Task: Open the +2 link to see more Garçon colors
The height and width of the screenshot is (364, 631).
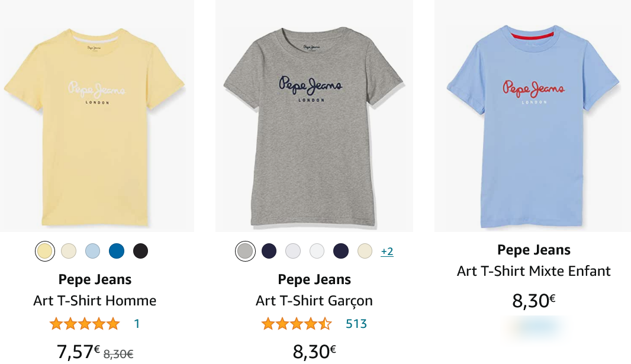Action: pos(388,251)
